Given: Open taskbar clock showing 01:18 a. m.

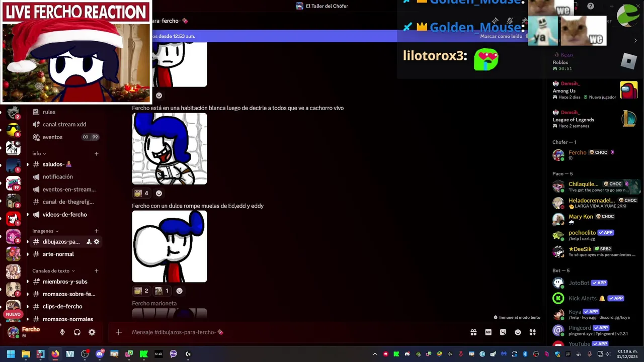Looking at the screenshot, I should [x=627, y=354].
